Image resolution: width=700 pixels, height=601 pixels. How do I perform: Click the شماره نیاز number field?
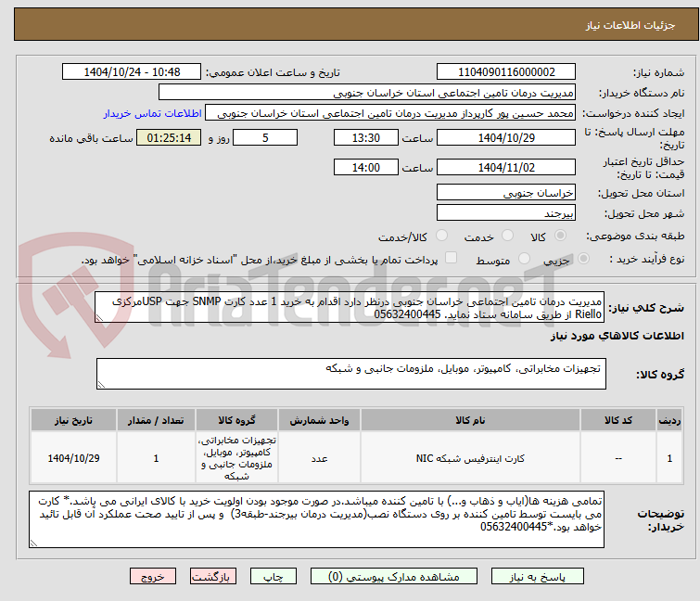pyautogui.click(x=506, y=72)
